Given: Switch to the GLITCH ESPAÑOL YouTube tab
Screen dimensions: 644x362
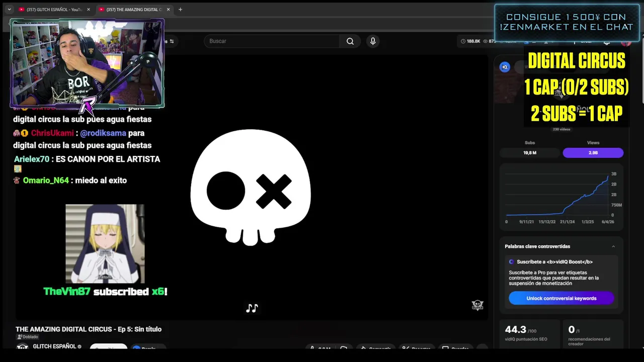Looking at the screenshot, I should tap(53, 9).
